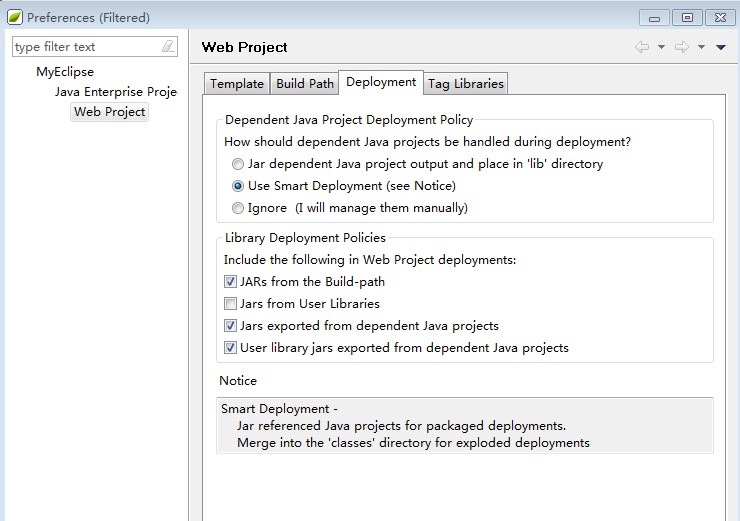This screenshot has height=521, width=740.
Task: Toggle User library jars exported checkbox
Action: pyautogui.click(x=230, y=348)
